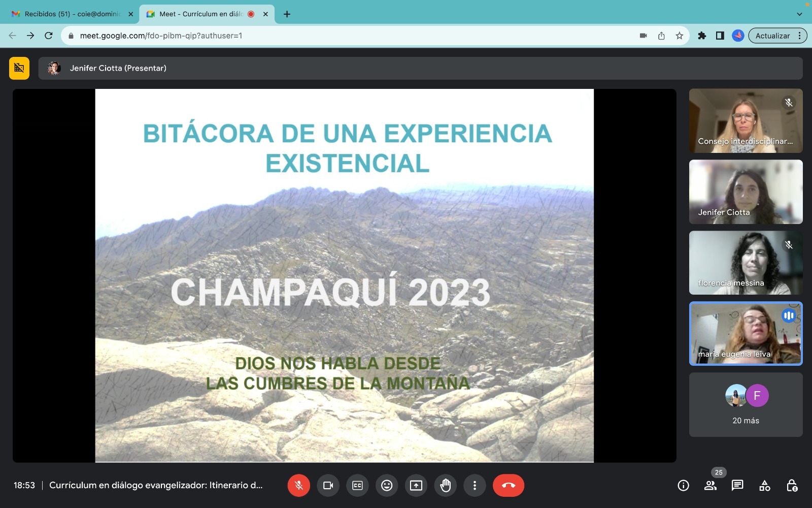Open the Chrome profile avatar
Viewport: 812px width, 508px height.
[738, 36]
